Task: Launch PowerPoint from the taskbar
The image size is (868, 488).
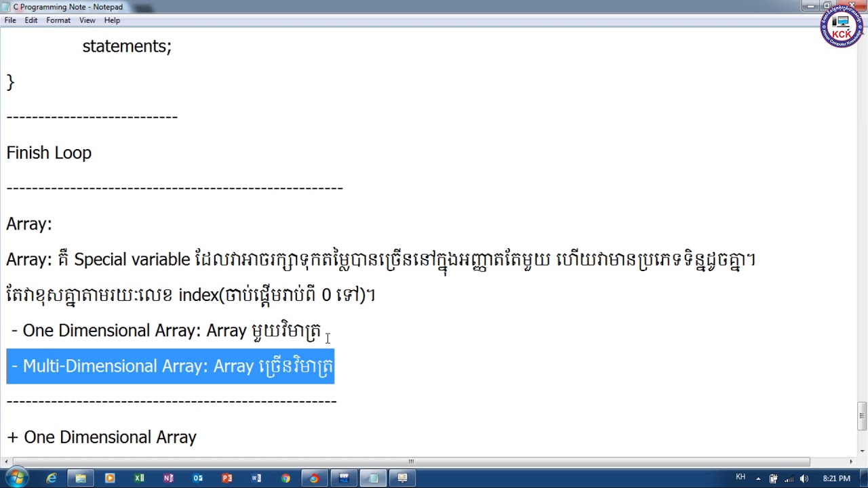Action: [x=226, y=479]
